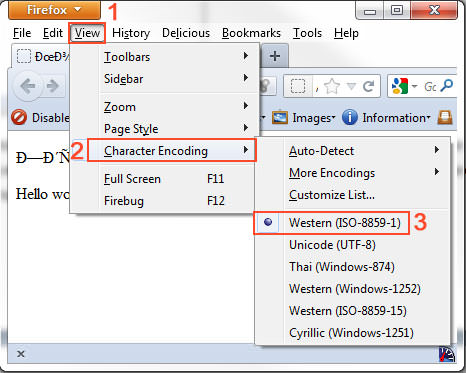
Task: Click the status bar gauge icon
Action: (447, 354)
